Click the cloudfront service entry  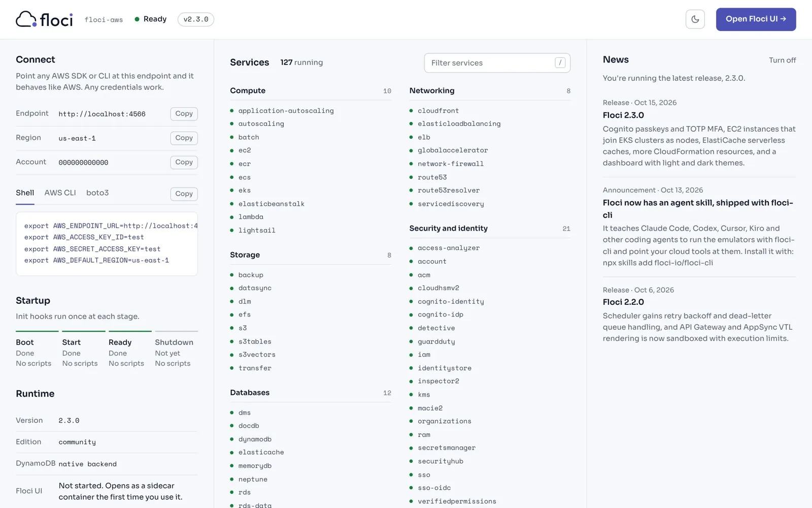pos(438,111)
